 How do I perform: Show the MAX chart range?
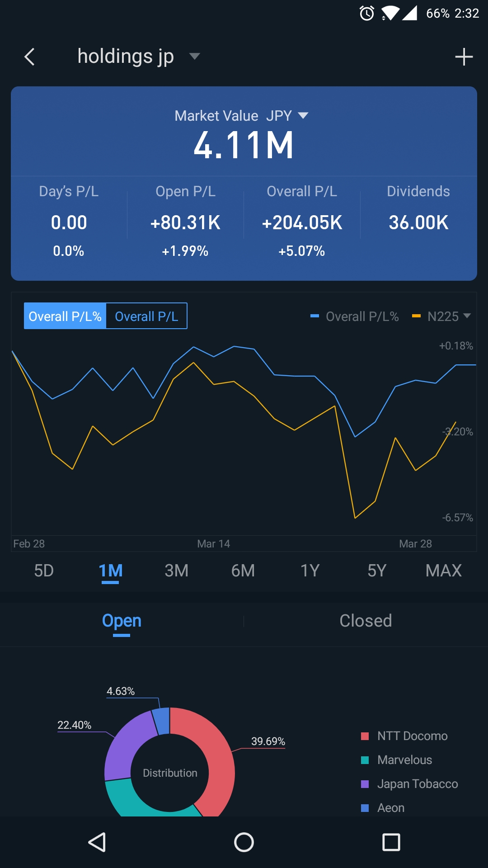coord(443,571)
